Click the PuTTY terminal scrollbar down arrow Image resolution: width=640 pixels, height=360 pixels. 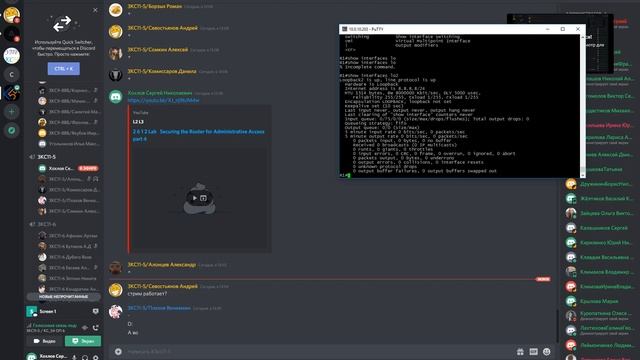click(x=582, y=175)
